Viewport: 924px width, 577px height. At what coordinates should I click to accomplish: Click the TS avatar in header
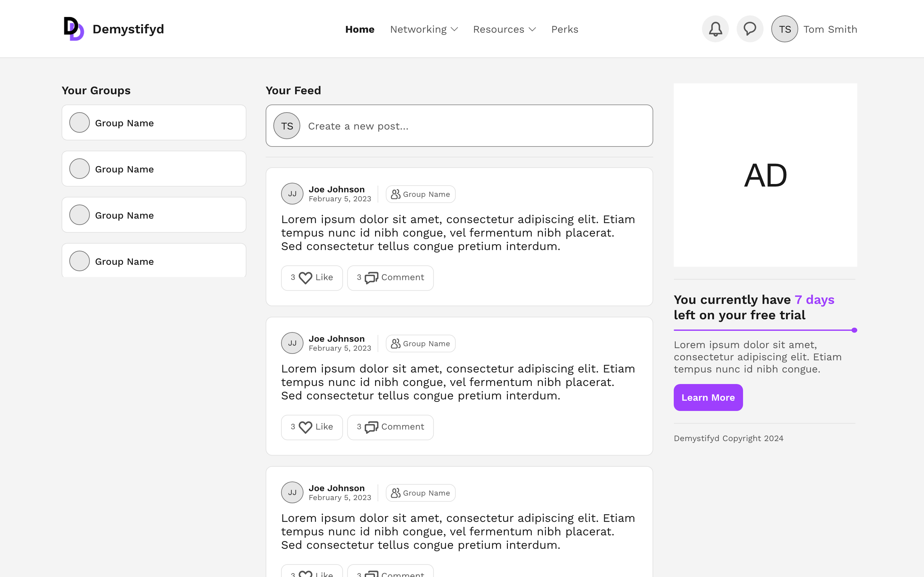coord(784,29)
